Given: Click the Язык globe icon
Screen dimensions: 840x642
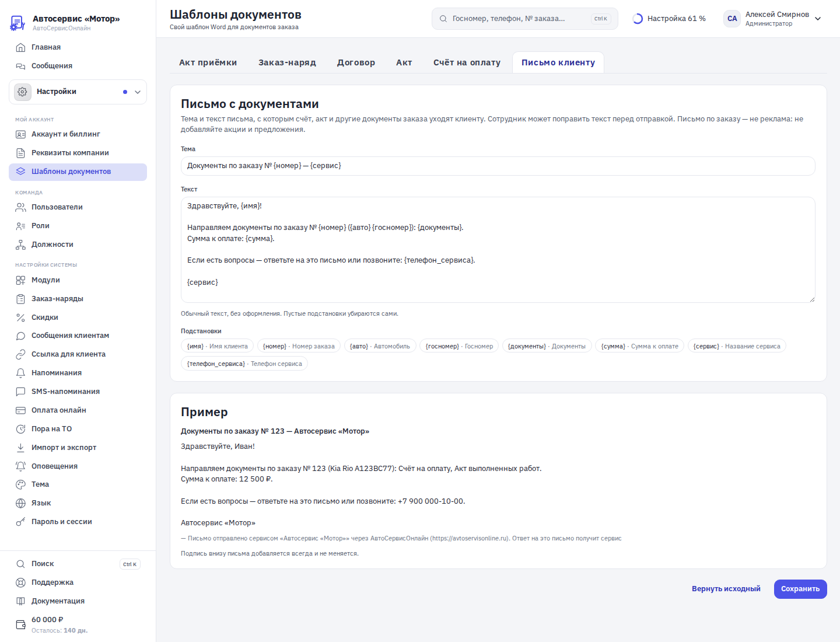Looking at the screenshot, I should pyautogui.click(x=20, y=503).
